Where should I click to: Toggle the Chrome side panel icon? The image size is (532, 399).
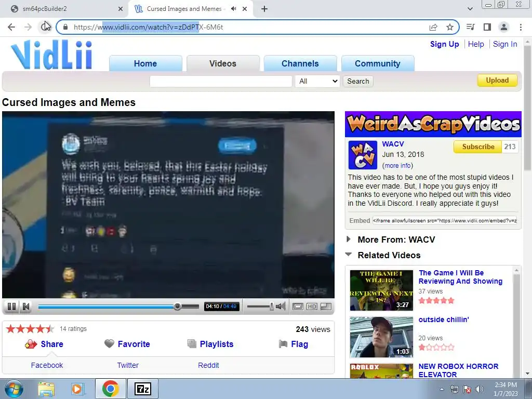pos(487,27)
